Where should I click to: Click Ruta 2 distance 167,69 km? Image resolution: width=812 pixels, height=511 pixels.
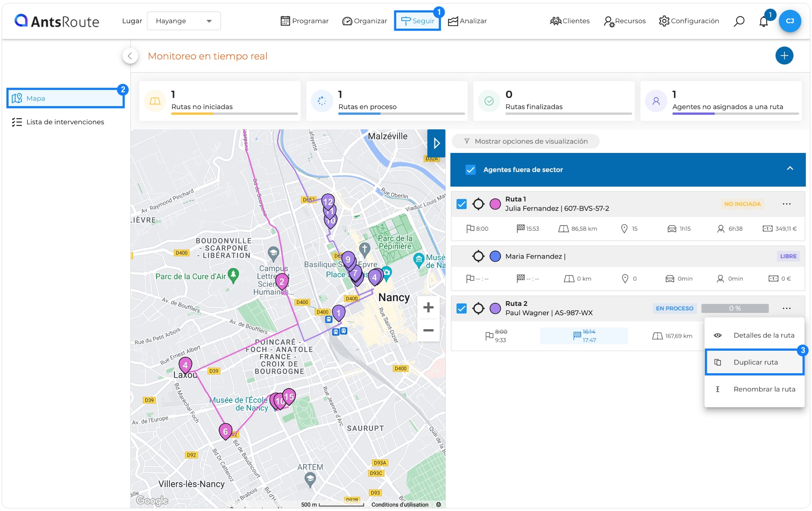click(672, 336)
